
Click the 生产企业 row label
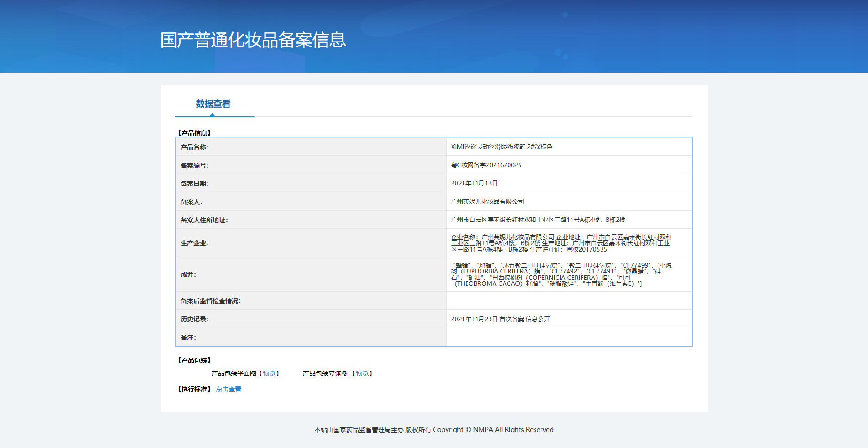click(195, 243)
